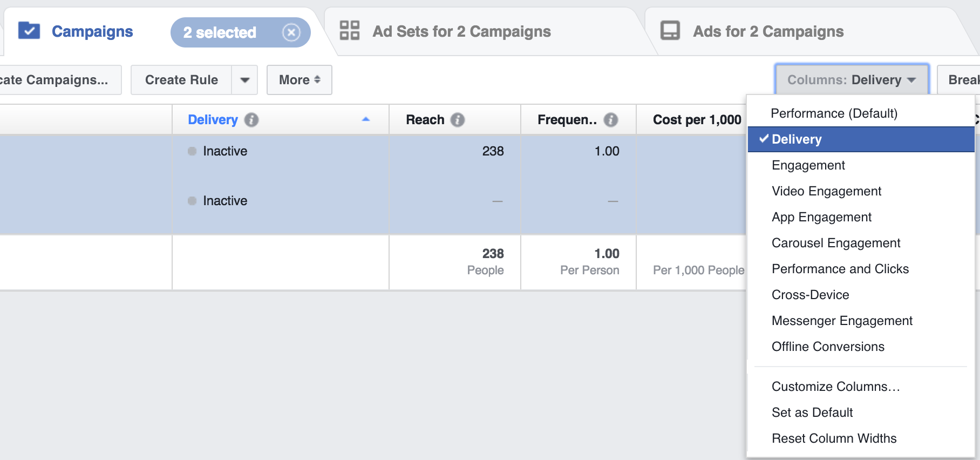Click the first row reach value 238

tap(493, 151)
